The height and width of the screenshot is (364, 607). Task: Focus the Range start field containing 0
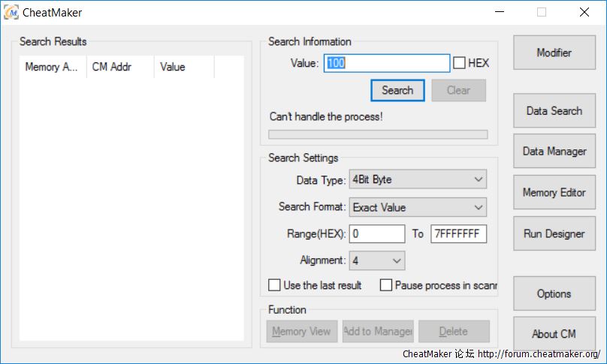point(376,234)
